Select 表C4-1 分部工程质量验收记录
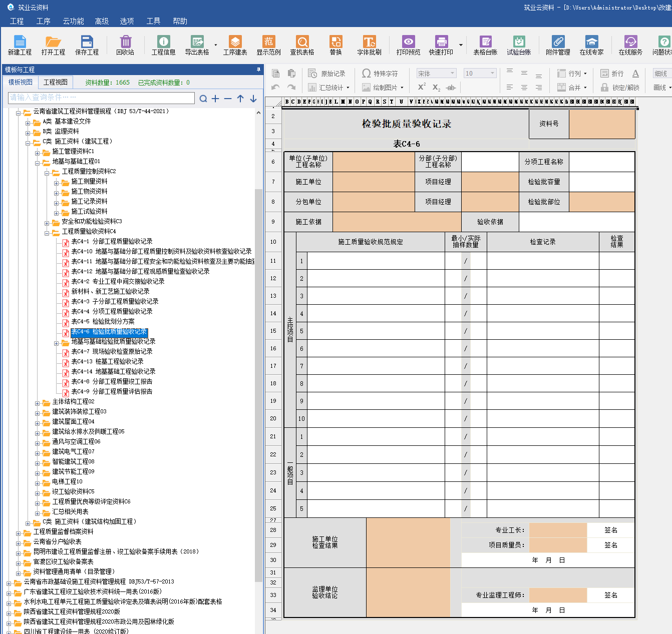Screen dimensions: 672x634 point(112,241)
